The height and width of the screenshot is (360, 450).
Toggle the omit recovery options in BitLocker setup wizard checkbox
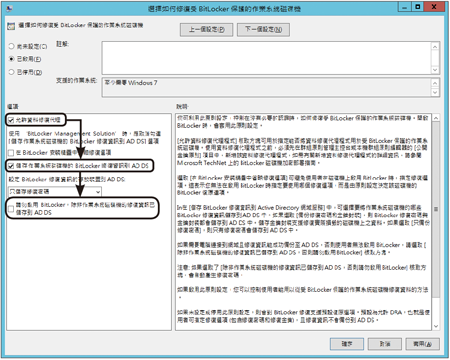[x=11, y=153]
